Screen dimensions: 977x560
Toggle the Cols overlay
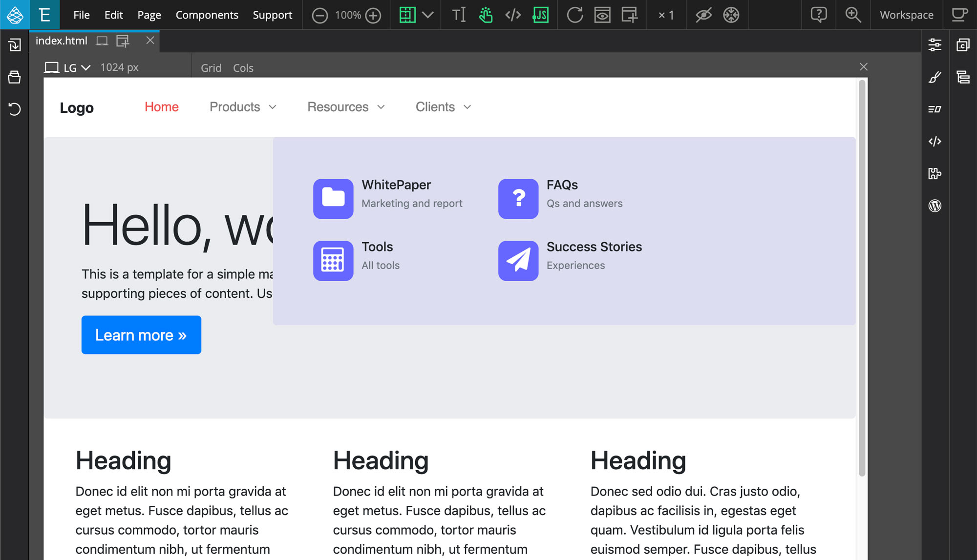[x=243, y=68]
